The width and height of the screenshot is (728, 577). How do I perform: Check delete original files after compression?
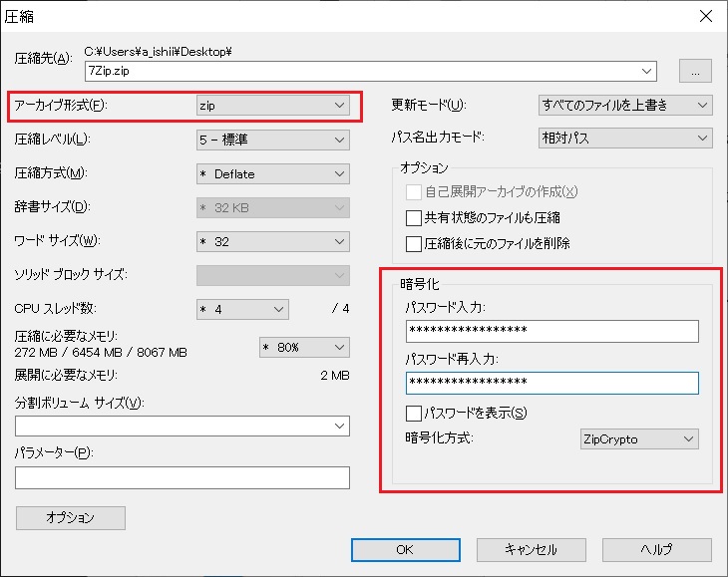click(x=414, y=243)
